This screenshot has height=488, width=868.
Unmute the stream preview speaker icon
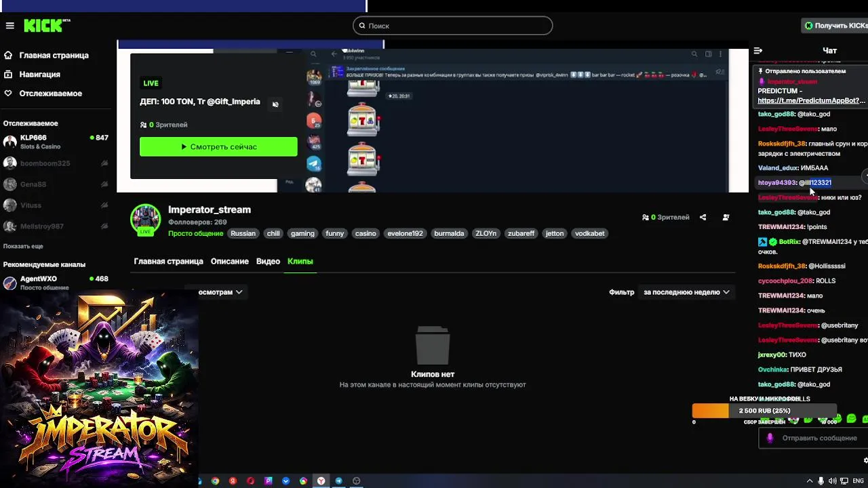(x=275, y=104)
